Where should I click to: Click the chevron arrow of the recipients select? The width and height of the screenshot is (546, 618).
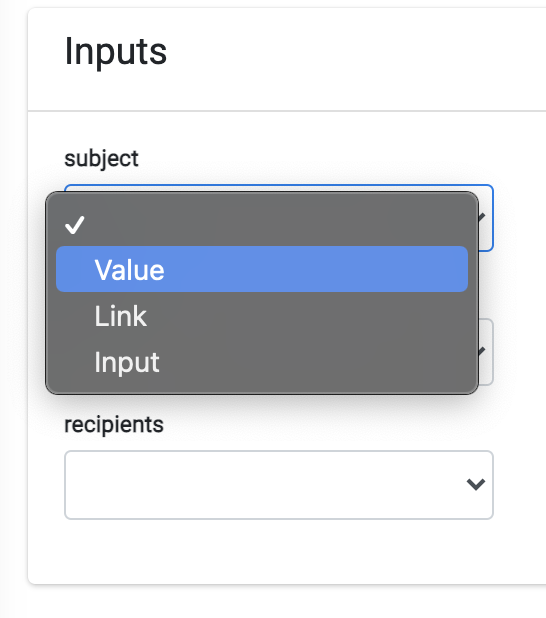point(475,484)
